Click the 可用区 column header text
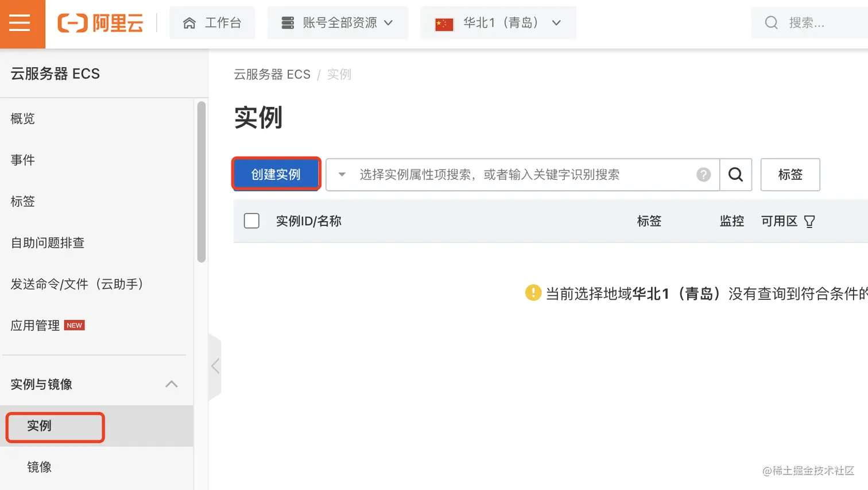This screenshot has width=868, height=490. (x=779, y=221)
